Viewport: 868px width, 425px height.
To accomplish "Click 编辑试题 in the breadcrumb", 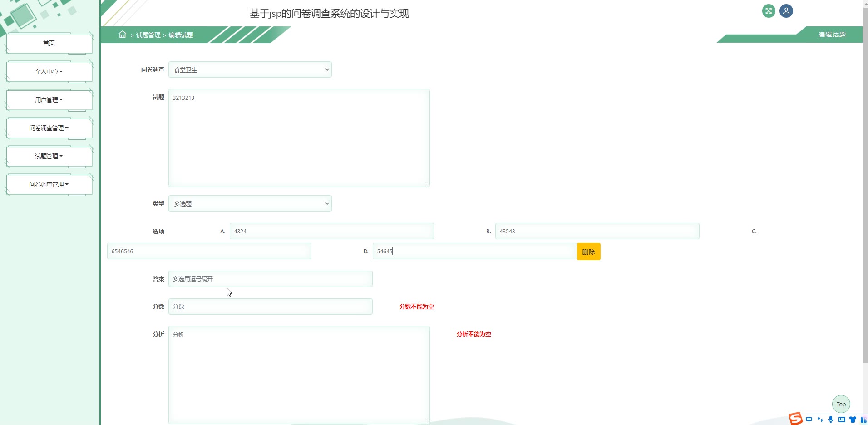I will (181, 35).
